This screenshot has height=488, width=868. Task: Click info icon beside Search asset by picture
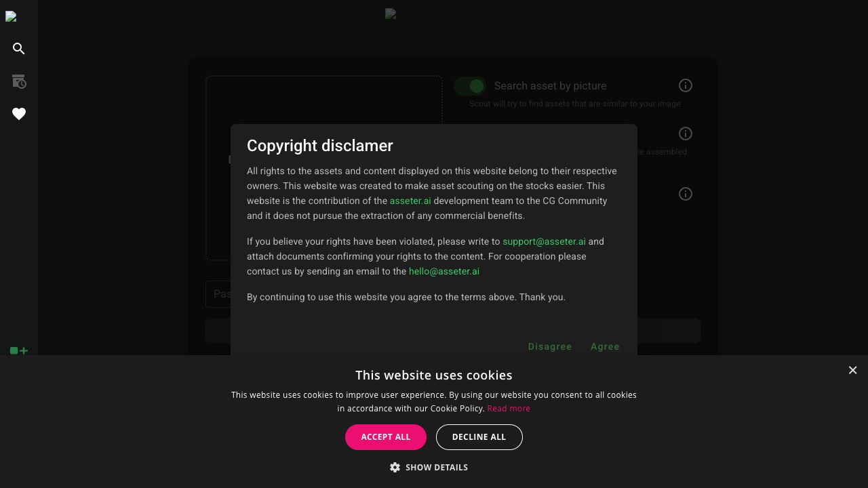(686, 85)
